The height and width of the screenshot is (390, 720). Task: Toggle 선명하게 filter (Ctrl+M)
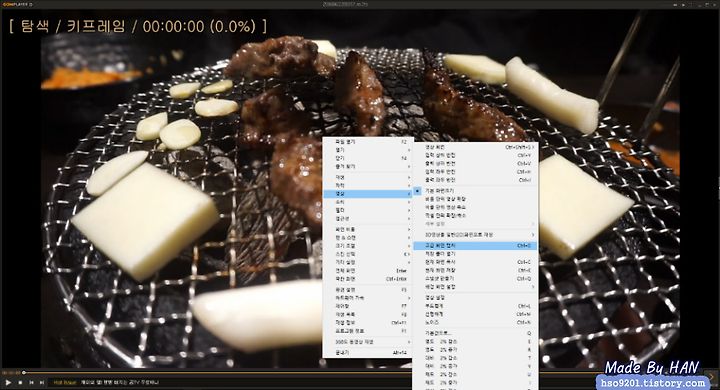pos(475,314)
